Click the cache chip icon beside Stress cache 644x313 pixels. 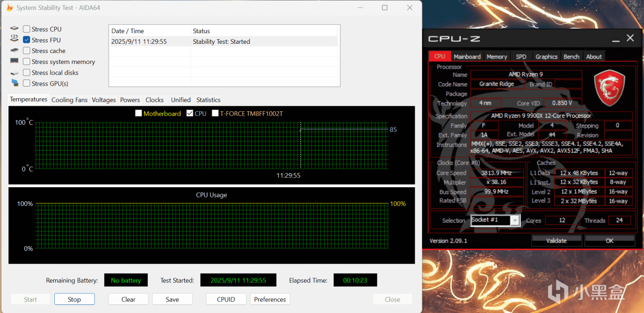pyautogui.click(x=14, y=51)
